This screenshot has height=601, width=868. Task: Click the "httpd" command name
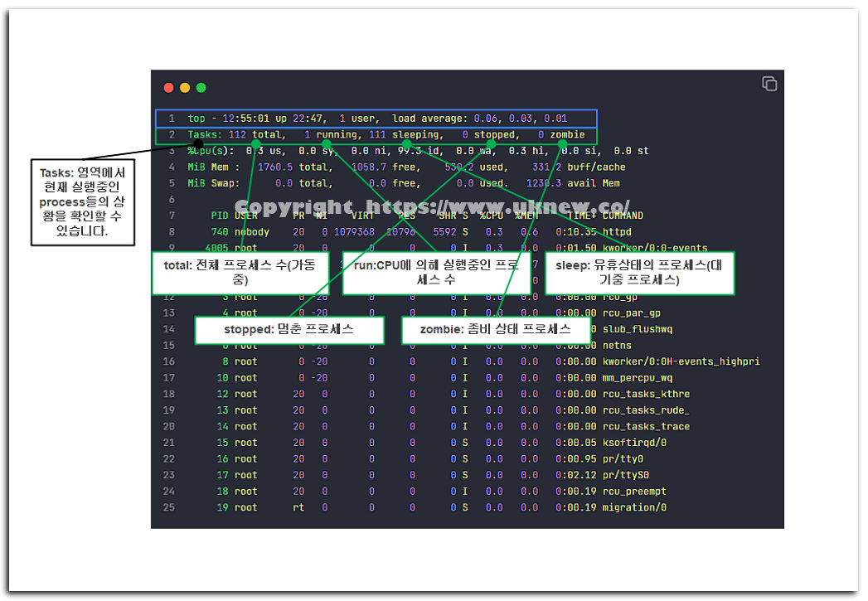point(617,232)
